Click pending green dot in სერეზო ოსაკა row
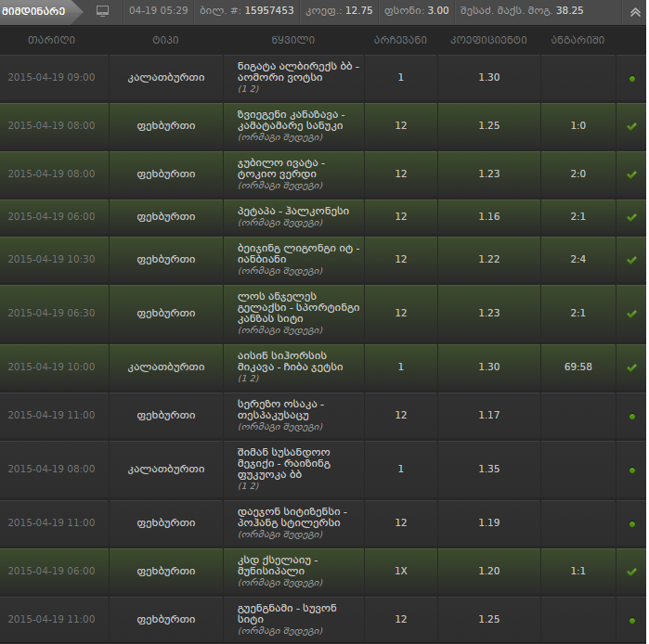 click(x=631, y=417)
